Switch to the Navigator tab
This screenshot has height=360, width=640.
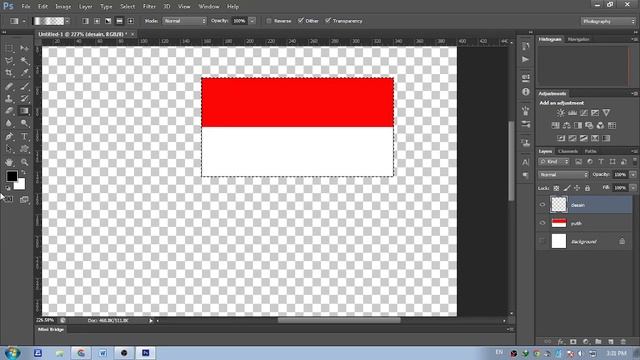[x=578, y=40]
